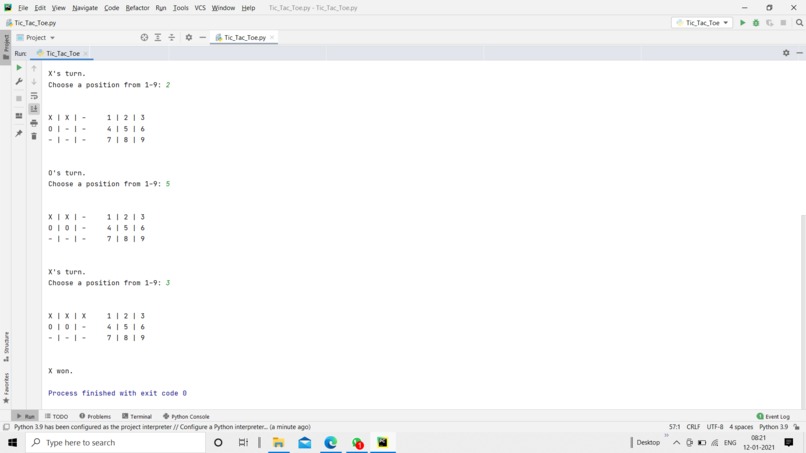Screen dimensions: 806x453
Task: Click the stop process square in Run panel
Action: [19, 98]
